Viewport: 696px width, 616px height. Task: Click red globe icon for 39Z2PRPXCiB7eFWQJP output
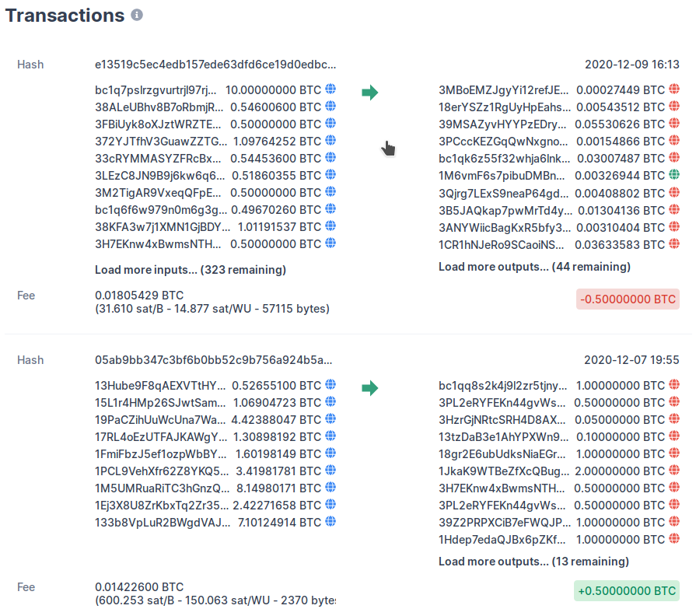(x=674, y=521)
